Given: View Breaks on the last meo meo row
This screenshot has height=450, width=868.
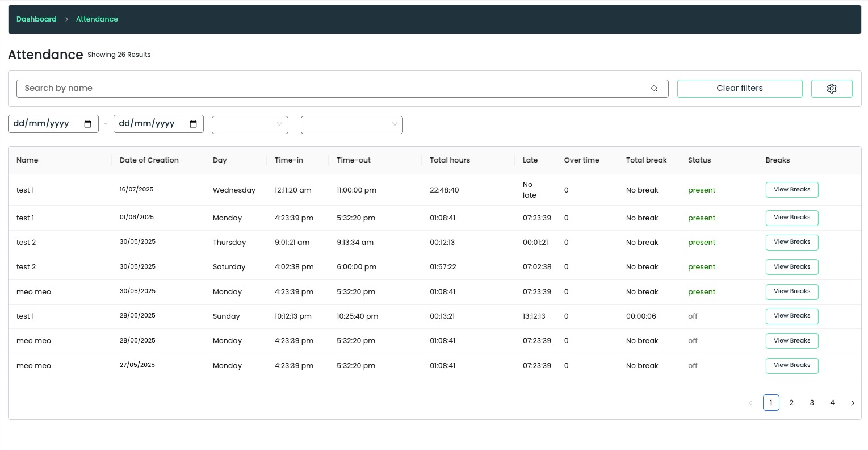Looking at the screenshot, I should tap(792, 365).
